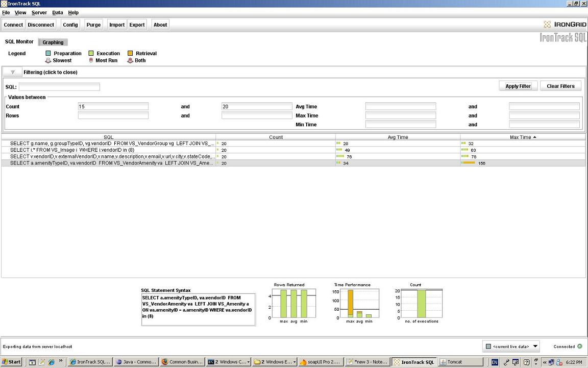Open the current live data dropdown
The height and width of the screenshot is (368, 588).
511,346
